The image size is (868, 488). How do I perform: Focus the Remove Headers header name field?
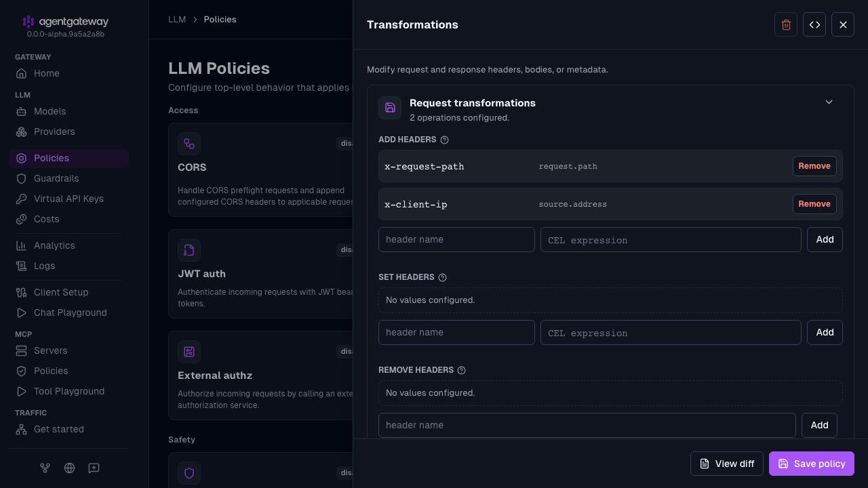click(x=587, y=425)
